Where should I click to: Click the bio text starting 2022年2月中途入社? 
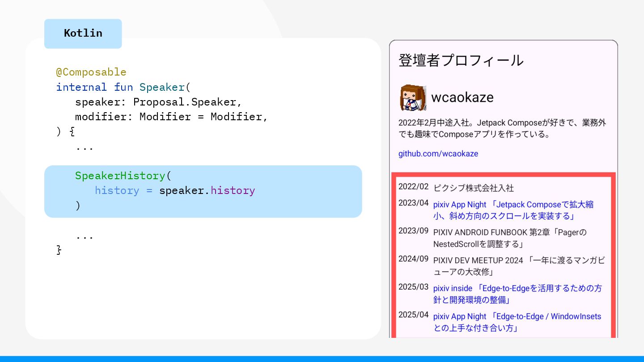[x=502, y=129]
